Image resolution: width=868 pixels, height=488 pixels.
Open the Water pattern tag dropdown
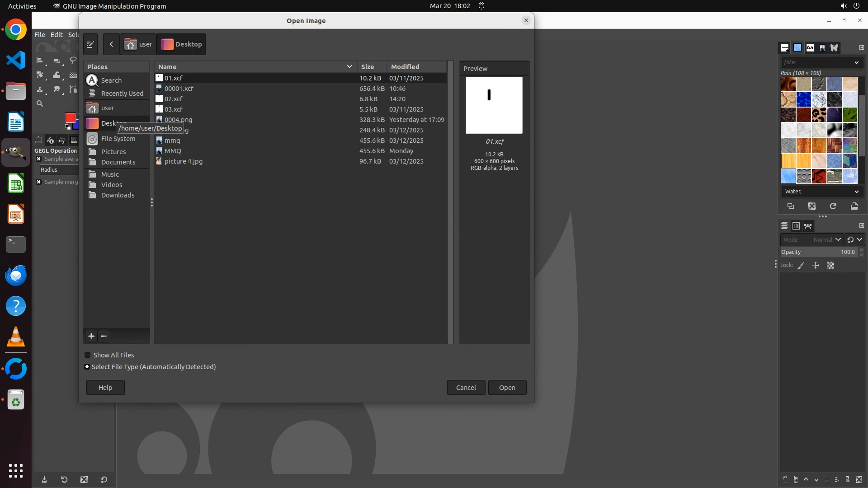click(856, 192)
